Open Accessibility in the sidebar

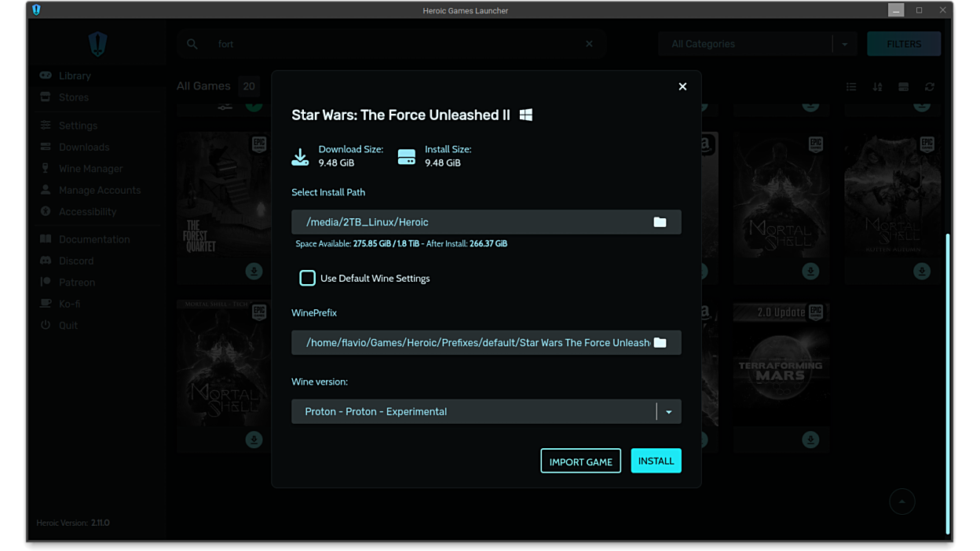[x=87, y=212]
